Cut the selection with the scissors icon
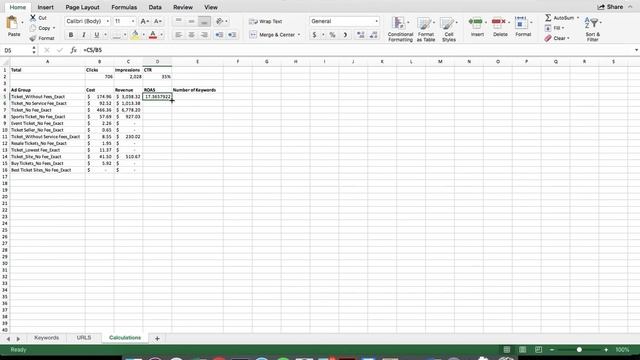The height and width of the screenshot is (360, 640). tap(33, 18)
